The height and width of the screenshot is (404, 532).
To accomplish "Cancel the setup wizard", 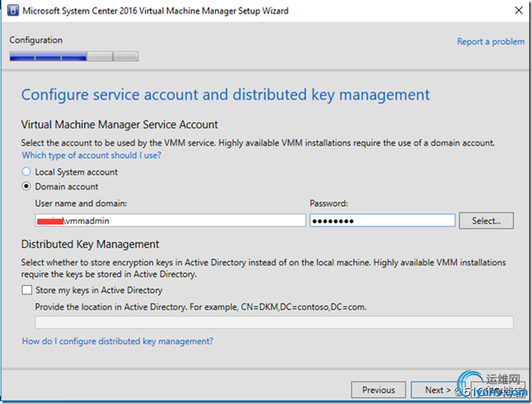I will click(x=498, y=390).
